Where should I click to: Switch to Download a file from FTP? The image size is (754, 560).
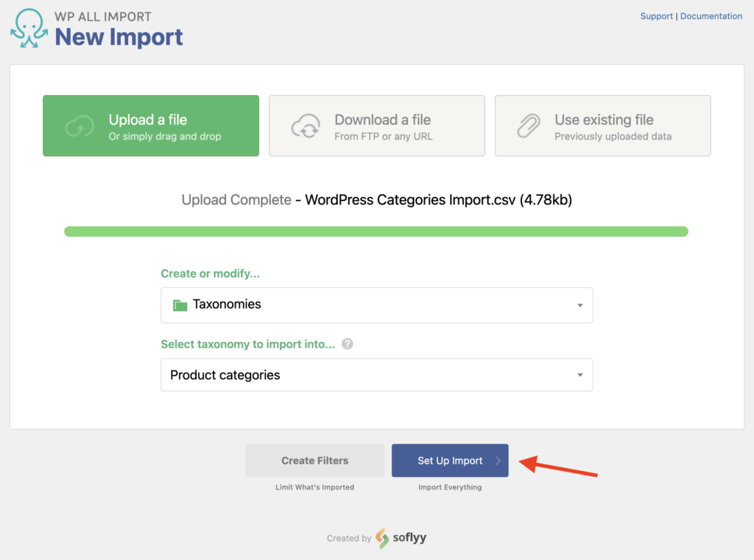pos(376,125)
